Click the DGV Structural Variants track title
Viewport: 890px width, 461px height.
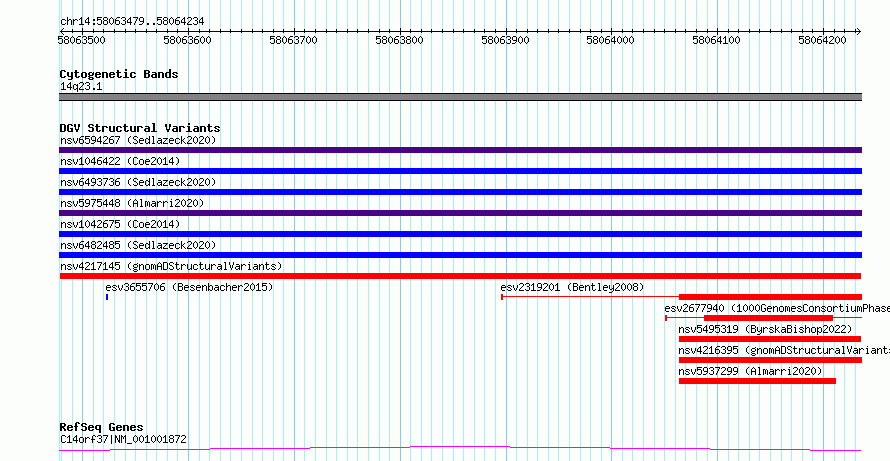coord(140,128)
